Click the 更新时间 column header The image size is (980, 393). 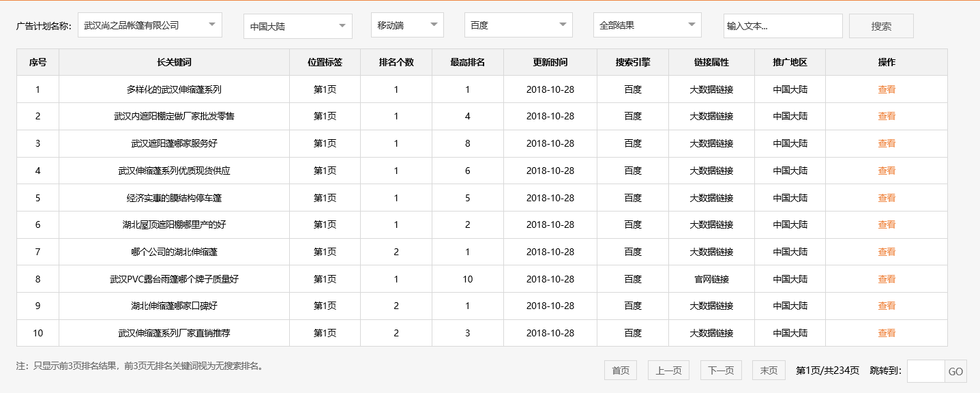pyautogui.click(x=550, y=62)
